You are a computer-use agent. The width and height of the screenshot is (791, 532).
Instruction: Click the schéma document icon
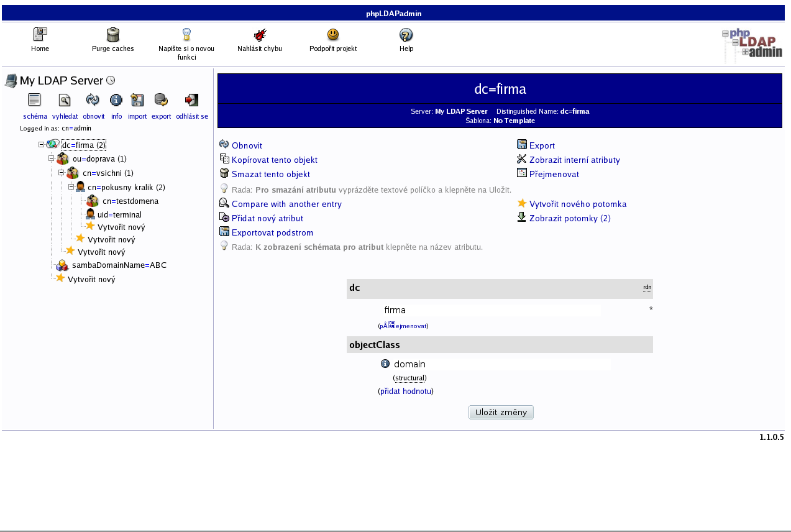(34, 99)
